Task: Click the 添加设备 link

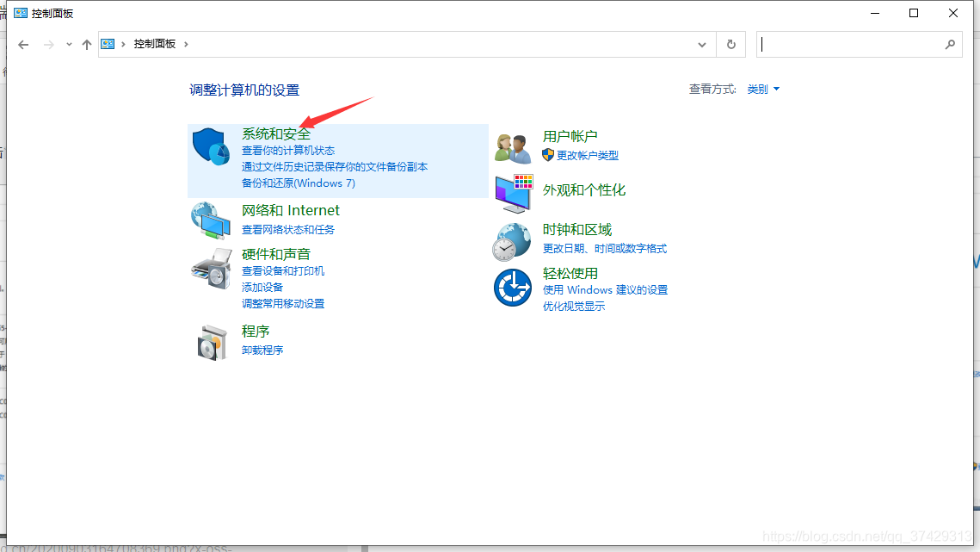Action: [x=262, y=288]
